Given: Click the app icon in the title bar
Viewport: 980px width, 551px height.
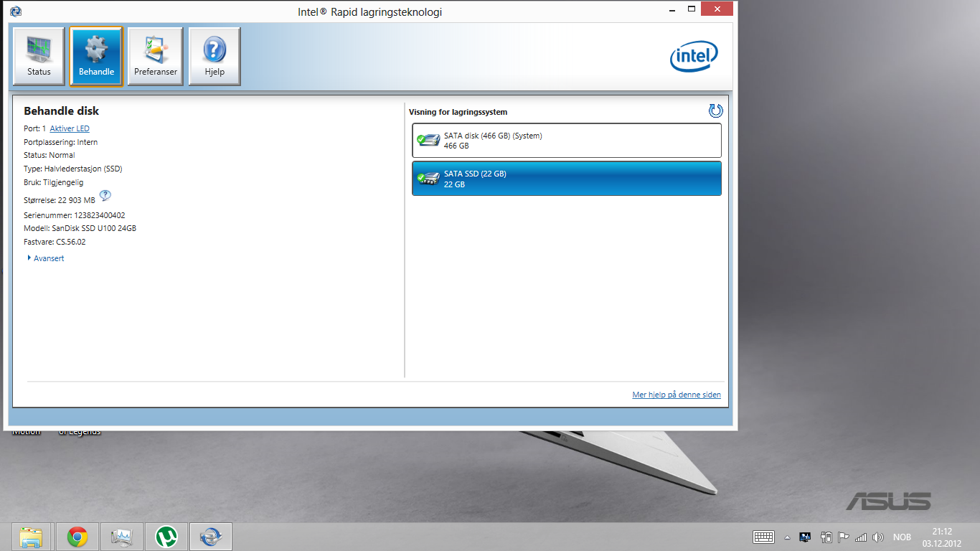Looking at the screenshot, I should pyautogui.click(x=16, y=11).
